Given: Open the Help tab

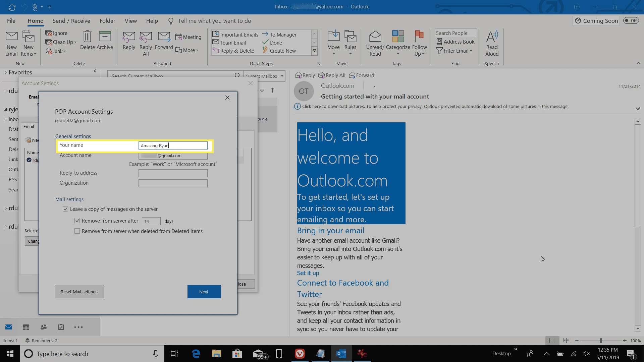Looking at the screenshot, I should click(x=152, y=21).
